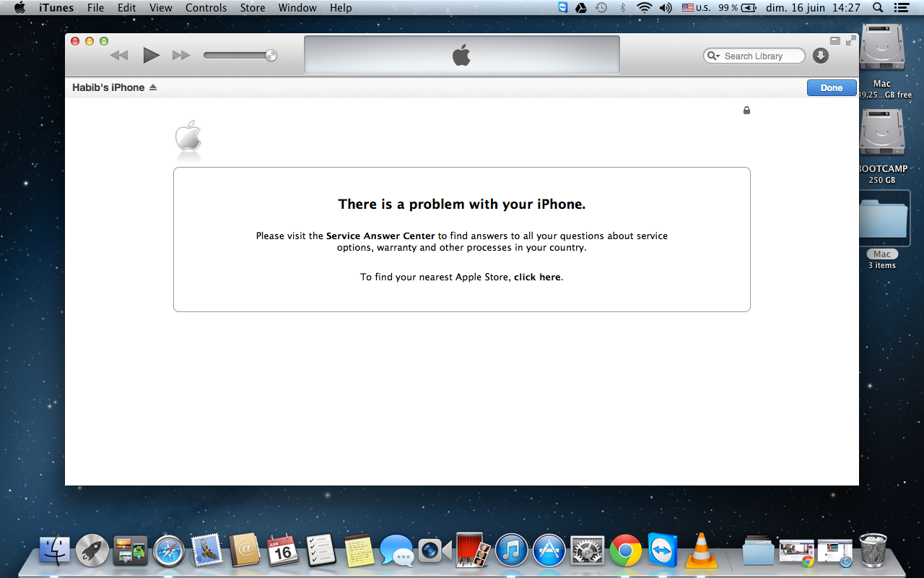The height and width of the screenshot is (578, 924).
Task: Open the documents stack folder in the Dock
Action: tap(758, 551)
